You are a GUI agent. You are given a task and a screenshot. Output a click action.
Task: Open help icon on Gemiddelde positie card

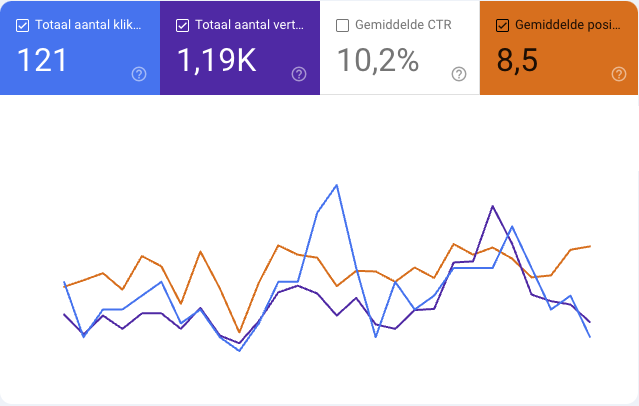click(x=619, y=74)
